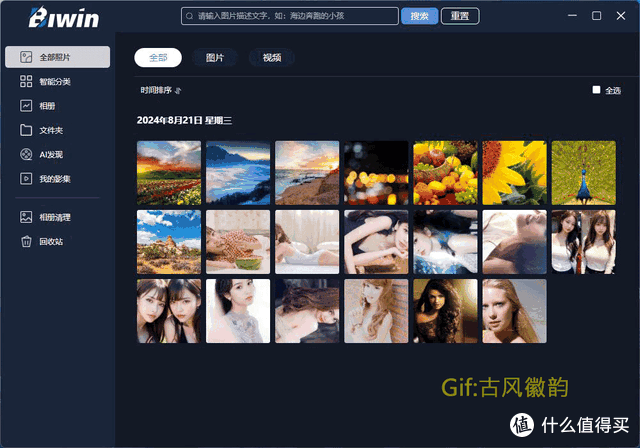Focus the image description search field
The height and width of the screenshot is (448, 640).
pyautogui.click(x=290, y=16)
